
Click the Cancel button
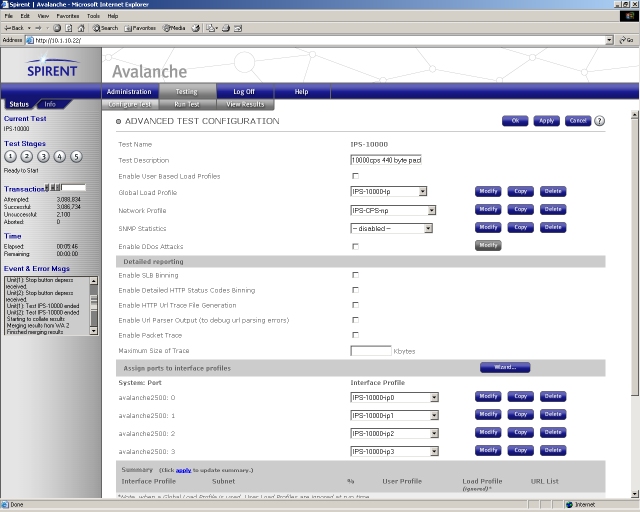(x=578, y=121)
